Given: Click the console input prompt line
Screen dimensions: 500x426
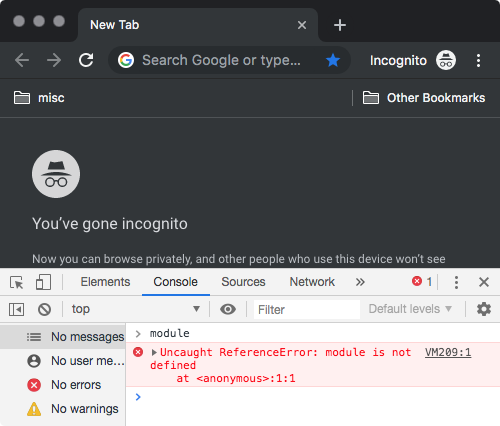Looking at the screenshot, I should coord(313,397).
